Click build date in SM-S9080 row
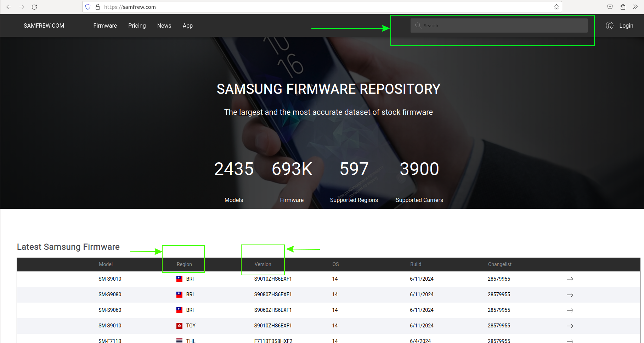Image resolution: width=644 pixels, height=343 pixels. (x=422, y=294)
